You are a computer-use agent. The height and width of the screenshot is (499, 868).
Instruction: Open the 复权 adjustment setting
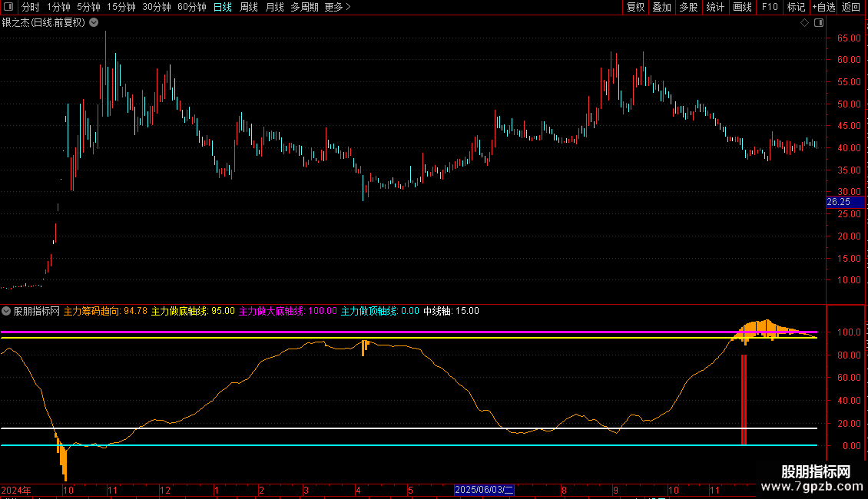(635, 7)
